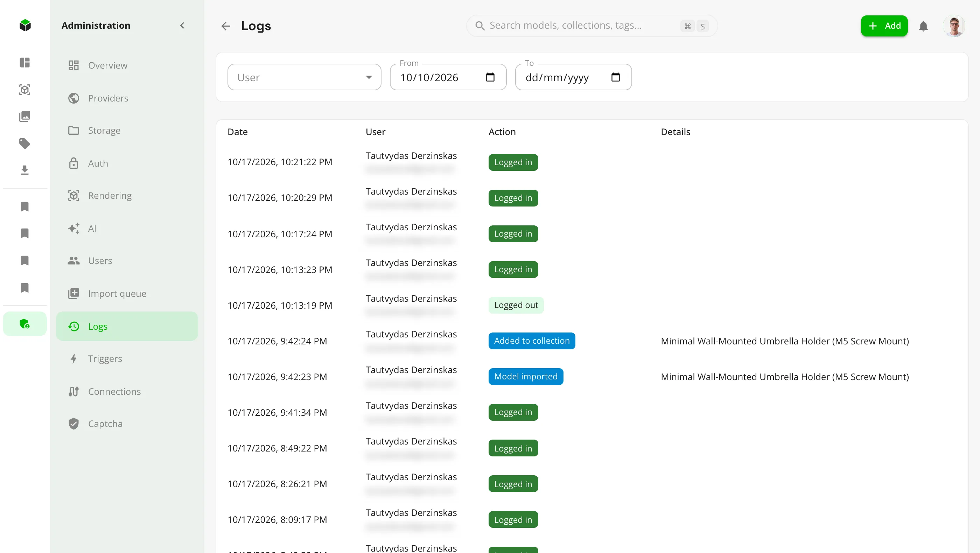This screenshot has width=980, height=553.
Task: Click the green cube app logo
Action: (25, 26)
